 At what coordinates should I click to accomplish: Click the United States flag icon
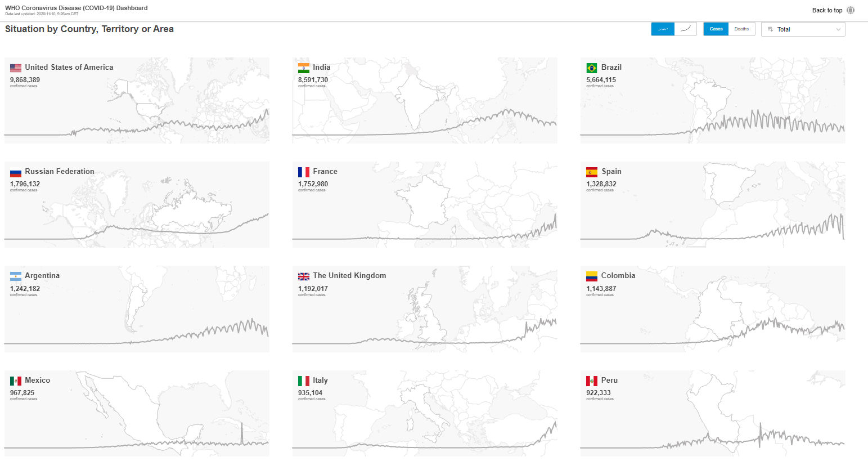click(16, 68)
